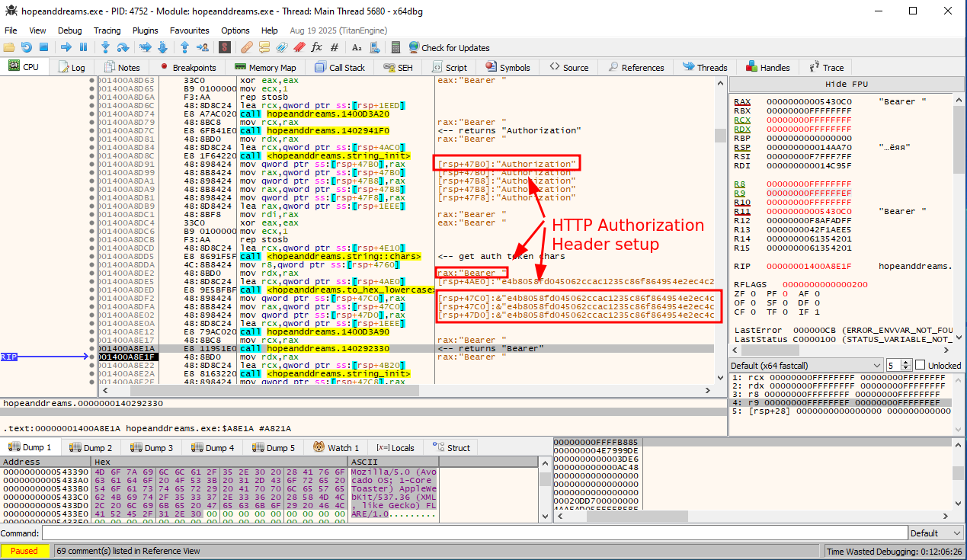Select argument row '4: r9'
967x560 pixels.
841,402
